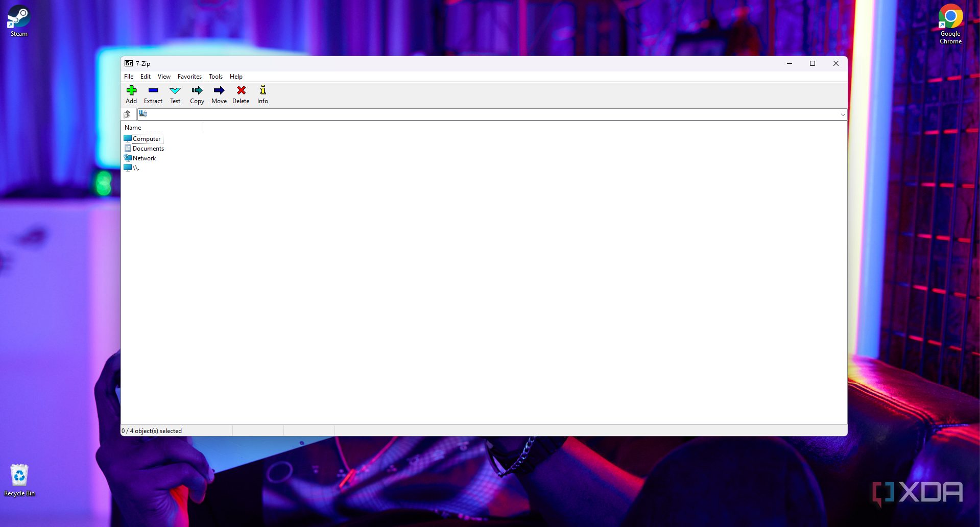
Task: Select the "Computer" label in the list
Action: click(147, 139)
